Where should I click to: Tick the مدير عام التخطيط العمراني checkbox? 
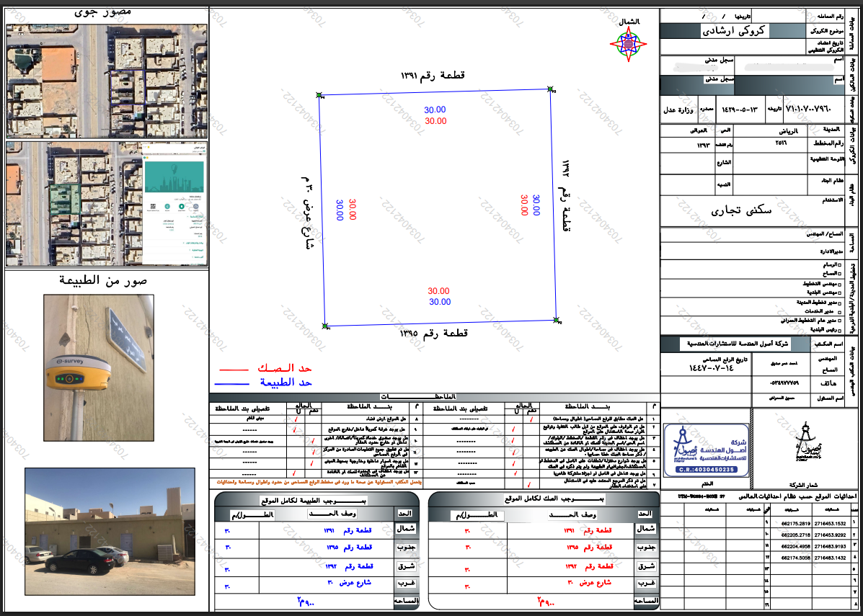coord(838,320)
